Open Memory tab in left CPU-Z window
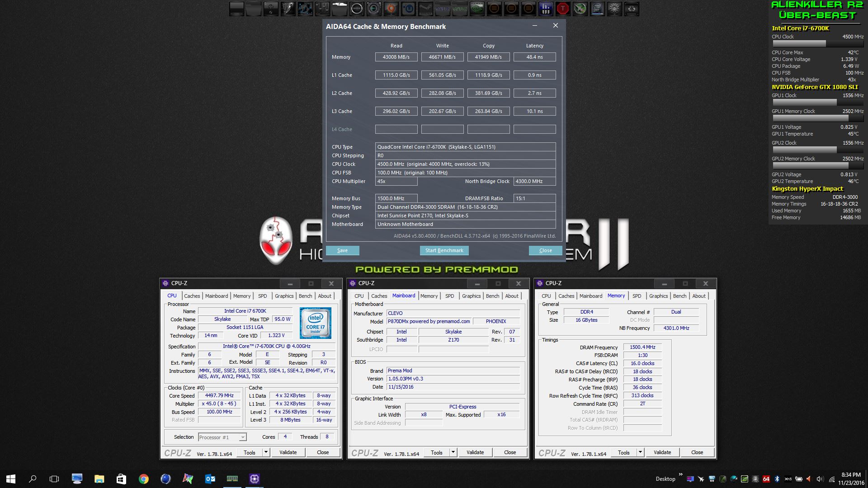 (242, 296)
